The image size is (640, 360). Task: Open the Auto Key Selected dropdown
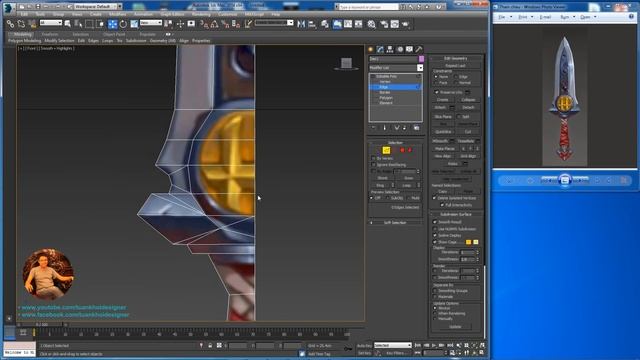pos(393,345)
